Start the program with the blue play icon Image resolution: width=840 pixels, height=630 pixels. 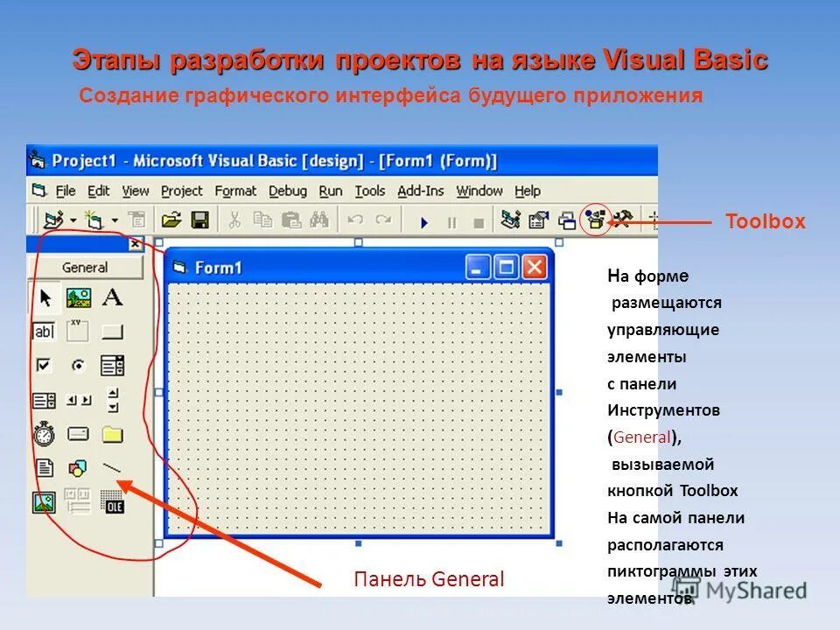pyautogui.click(x=424, y=221)
